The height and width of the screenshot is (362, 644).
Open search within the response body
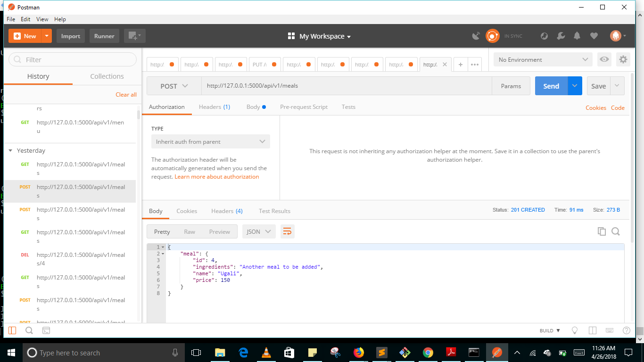tap(616, 231)
